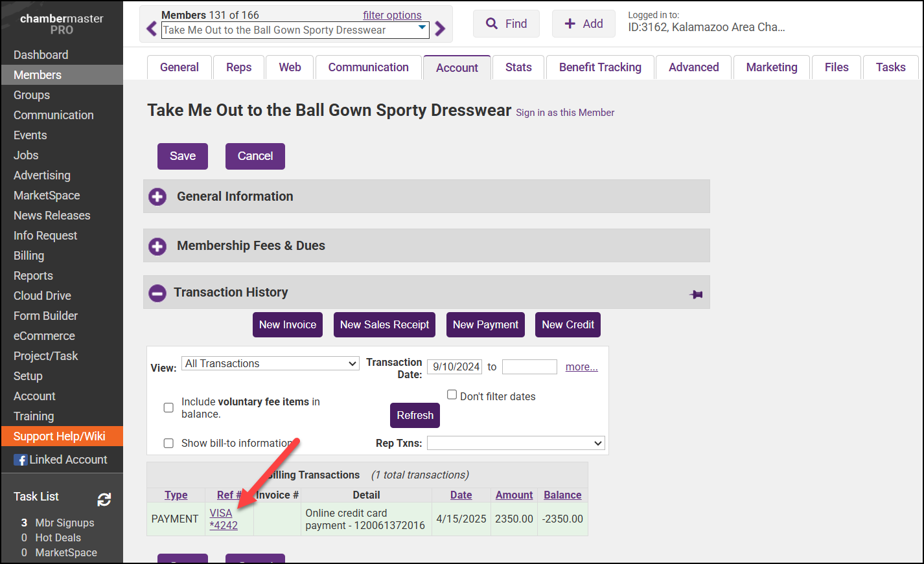Collapse Transaction History with the minus icon
Screen dimensions: 924x564
coord(157,293)
